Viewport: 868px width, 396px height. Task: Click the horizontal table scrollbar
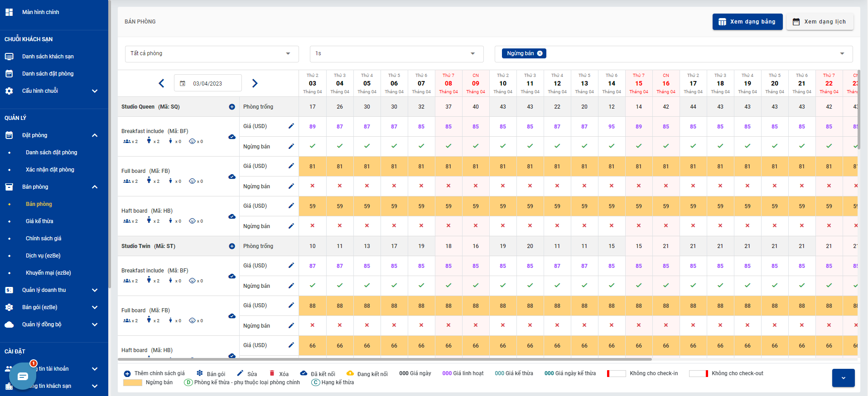point(385,359)
